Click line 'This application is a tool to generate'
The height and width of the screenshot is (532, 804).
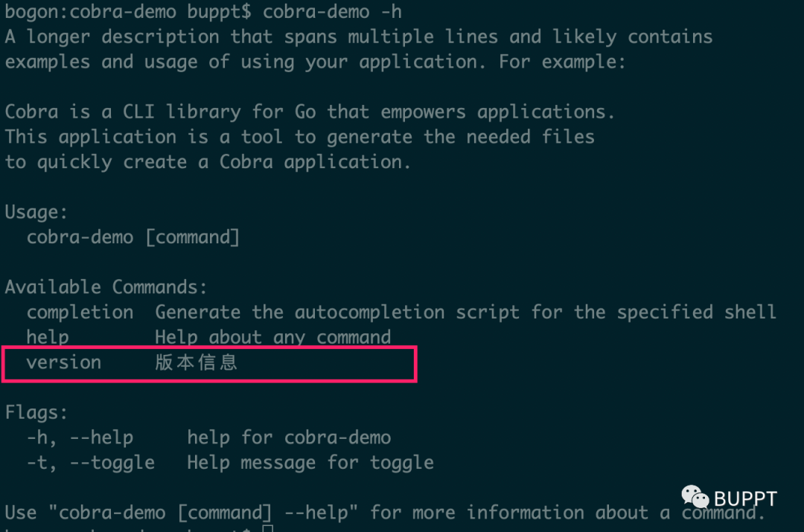tap(299, 137)
